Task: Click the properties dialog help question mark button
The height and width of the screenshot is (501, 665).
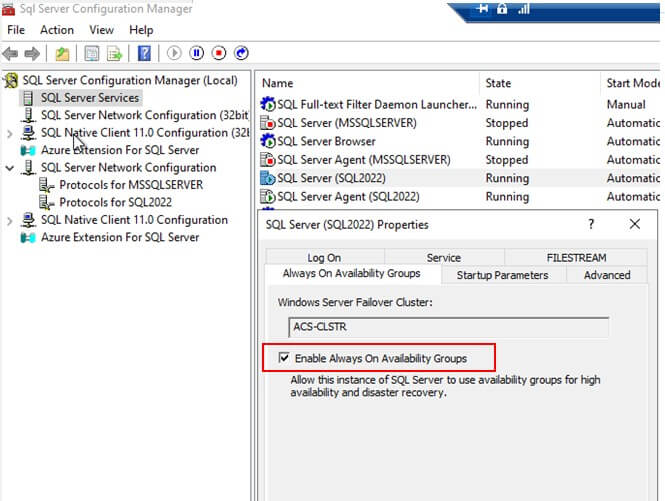Action: [x=591, y=224]
